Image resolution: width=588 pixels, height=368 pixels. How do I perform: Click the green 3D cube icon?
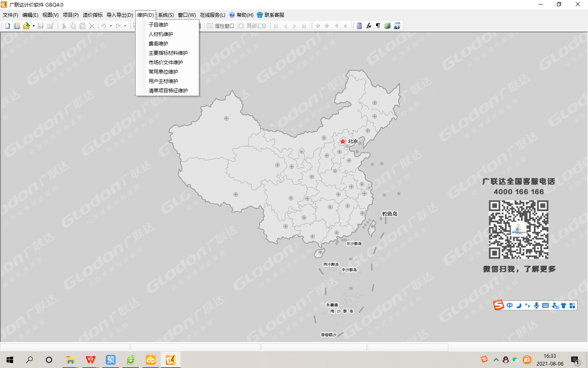(x=388, y=26)
